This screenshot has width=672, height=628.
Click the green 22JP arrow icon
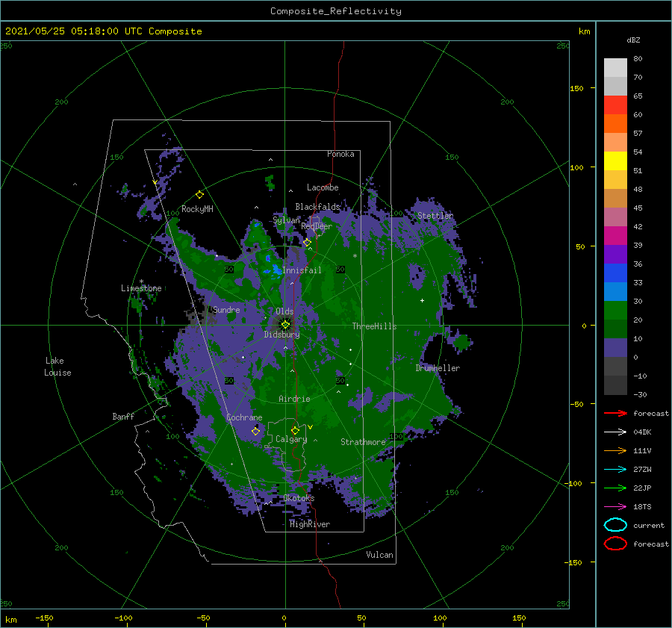pos(615,488)
